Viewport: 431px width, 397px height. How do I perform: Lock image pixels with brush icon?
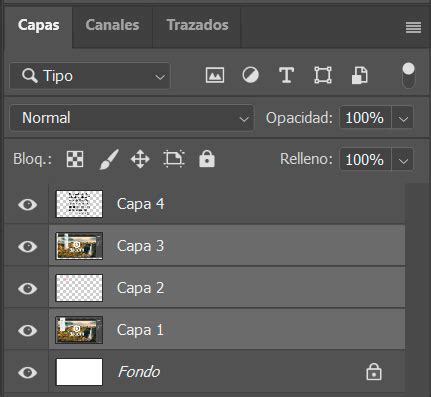(109, 159)
